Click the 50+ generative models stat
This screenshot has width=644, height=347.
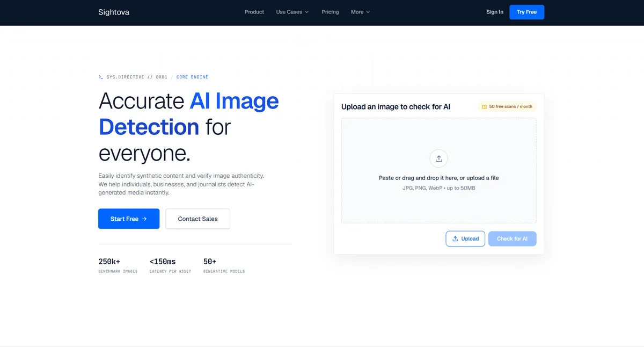[224, 265]
